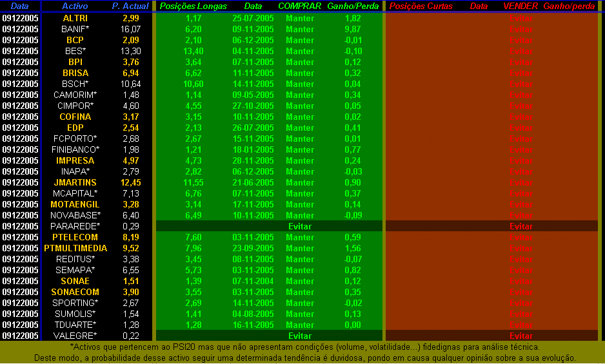605x364 pixels.
Task: Select the COFINA asset name cell
Action: [75, 117]
